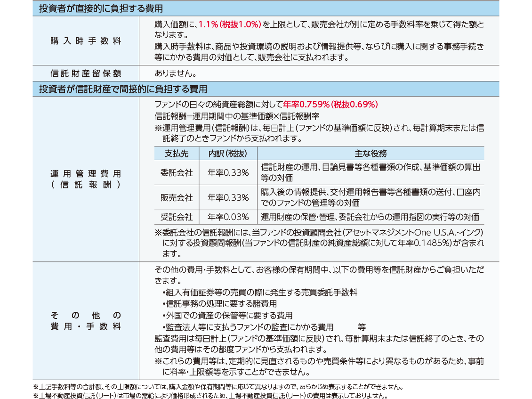532x399 pixels.
Task: Click the 投資者が信託財産で間接的に負担する費用 header
Action: [x=123, y=89]
